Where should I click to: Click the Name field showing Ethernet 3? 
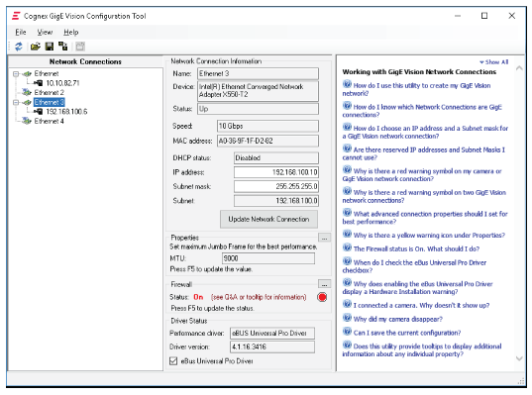[258, 73]
